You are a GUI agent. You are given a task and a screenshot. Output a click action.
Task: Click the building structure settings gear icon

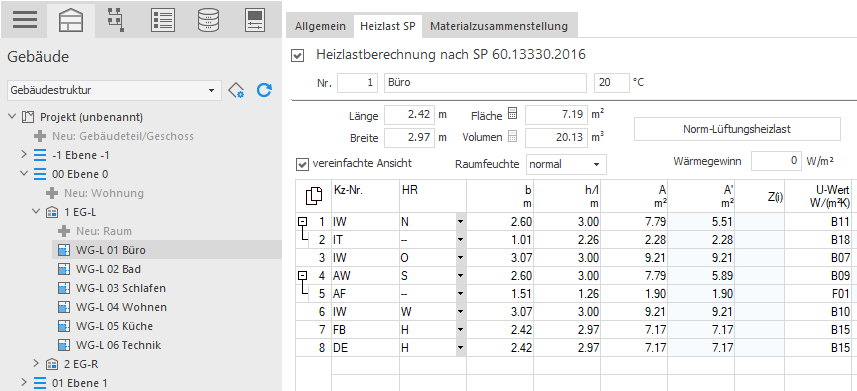pyautogui.click(x=236, y=90)
